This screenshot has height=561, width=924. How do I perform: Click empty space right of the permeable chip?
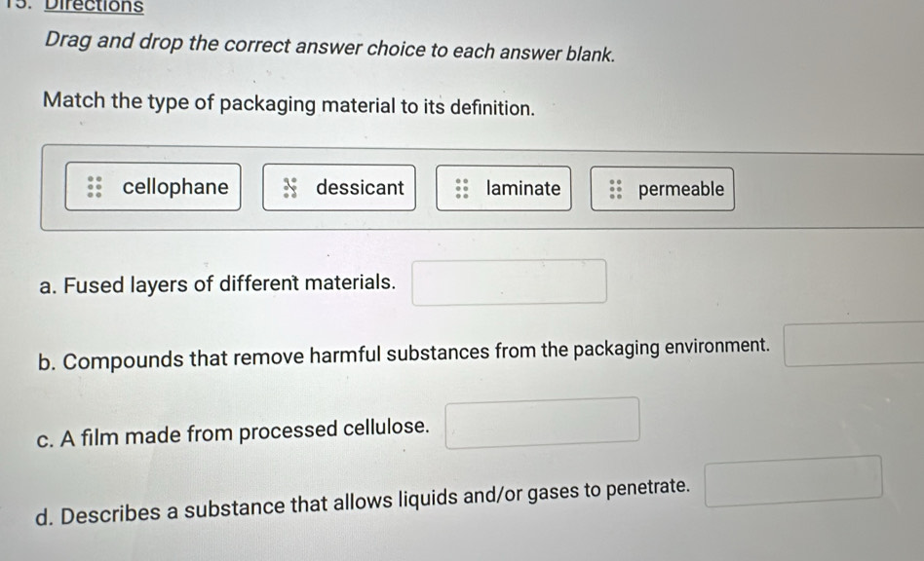828,188
